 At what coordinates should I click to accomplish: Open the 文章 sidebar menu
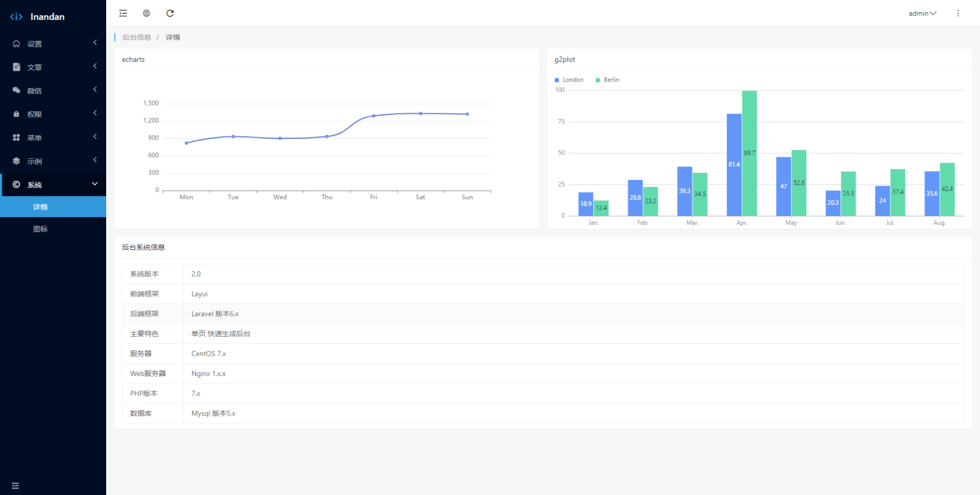pyautogui.click(x=53, y=67)
